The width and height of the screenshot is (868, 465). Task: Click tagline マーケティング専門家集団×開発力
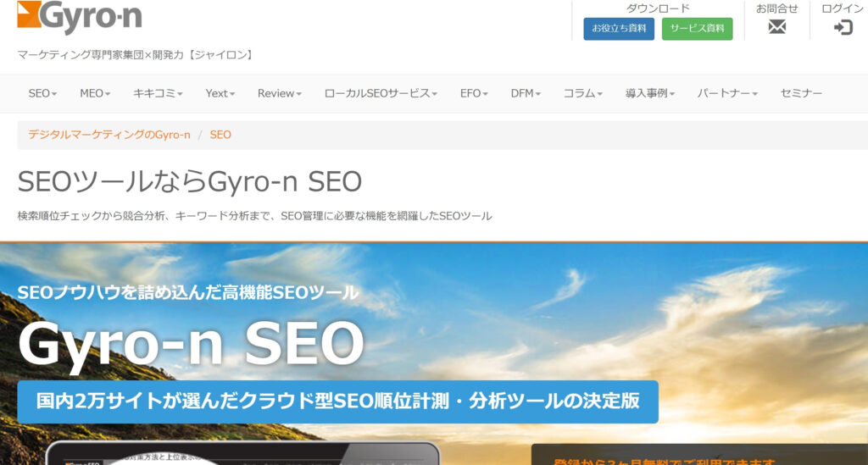(x=136, y=55)
